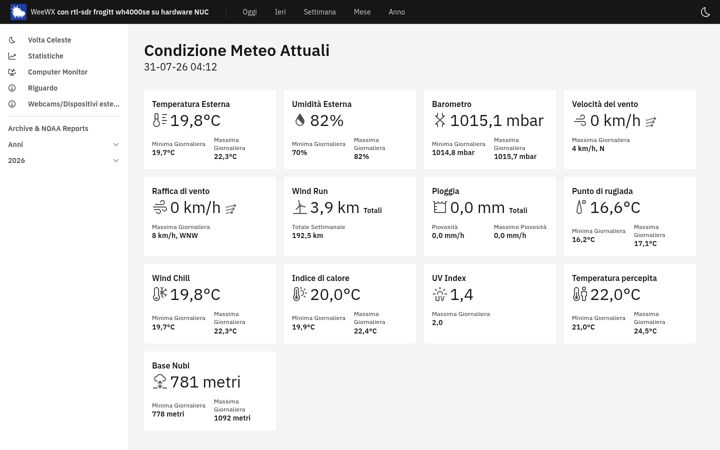This screenshot has height=450, width=720.
Task: Open Computer Monitor page
Action: tap(57, 72)
